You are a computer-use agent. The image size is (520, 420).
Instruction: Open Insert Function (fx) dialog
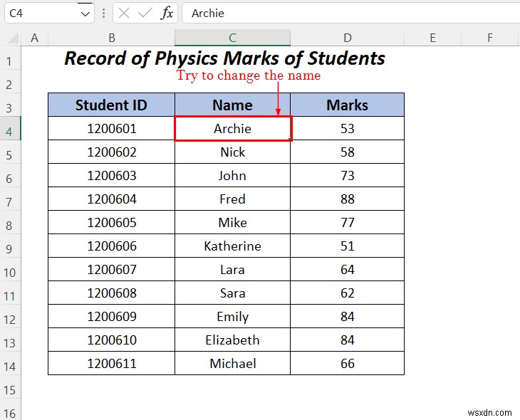(167, 14)
